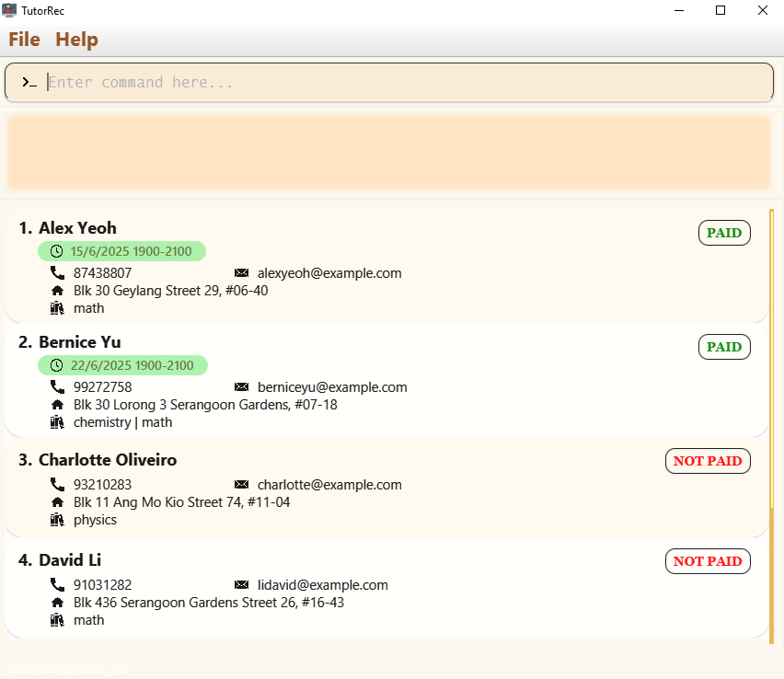
Task: Open the Help menu
Action: pos(76,39)
